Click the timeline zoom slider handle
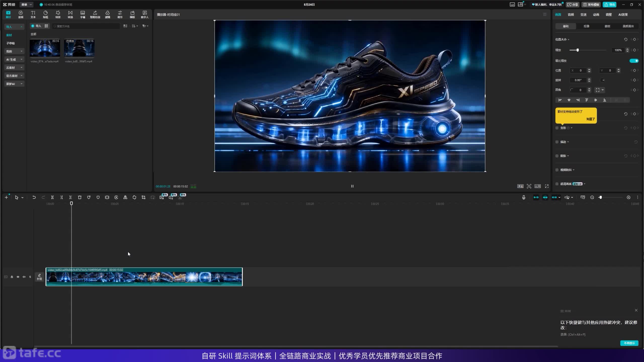 click(600, 197)
